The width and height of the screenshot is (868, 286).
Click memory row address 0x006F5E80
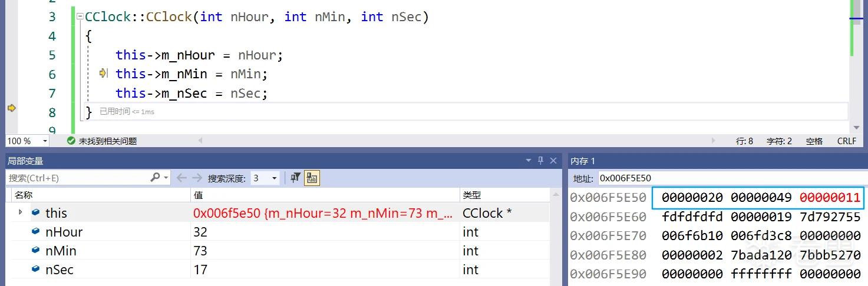(x=608, y=255)
